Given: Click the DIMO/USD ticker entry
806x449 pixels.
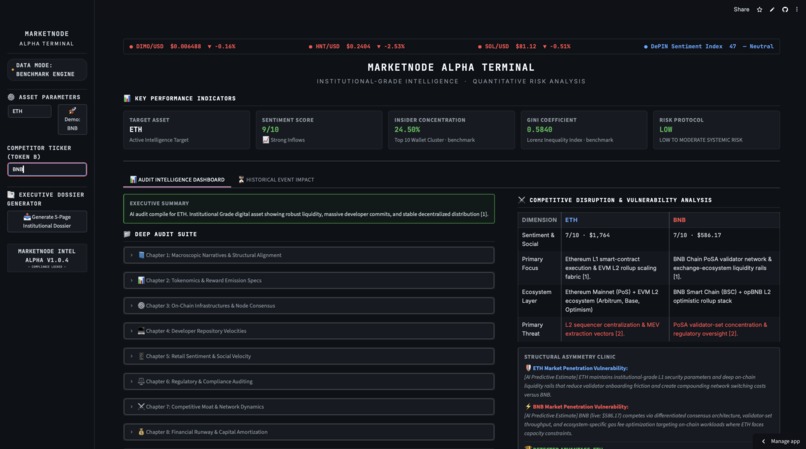Looking at the screenshot, I should pyautogui.click(x=182, y=46).
